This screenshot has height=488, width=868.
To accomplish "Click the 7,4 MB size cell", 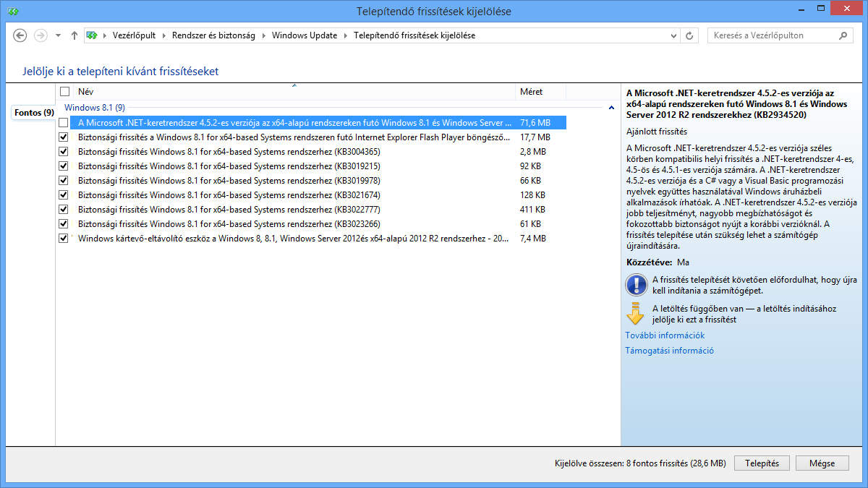I will pyautogui.click(x=533, y=239).
